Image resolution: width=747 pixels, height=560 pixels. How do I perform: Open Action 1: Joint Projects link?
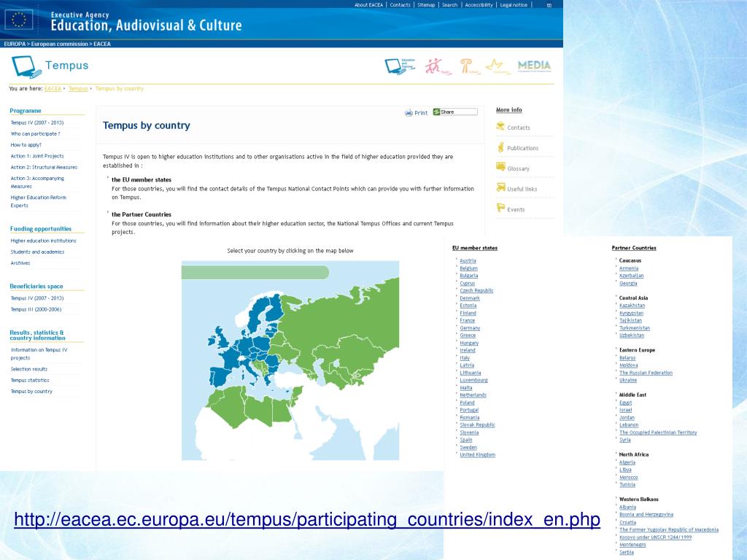click(x=37, y=156)
